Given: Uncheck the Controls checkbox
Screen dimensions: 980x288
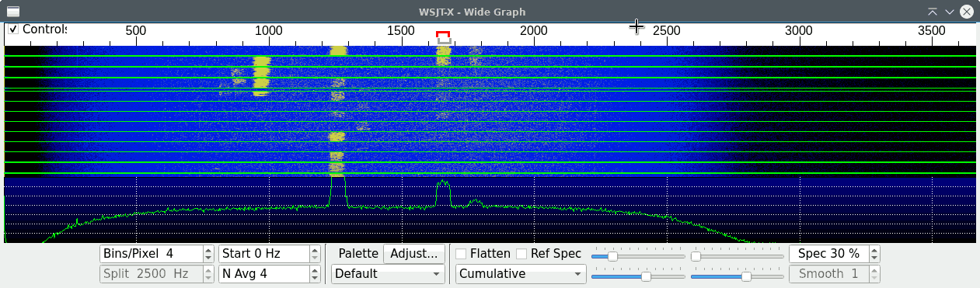Looking at the screenshot, I should (13, 29).
